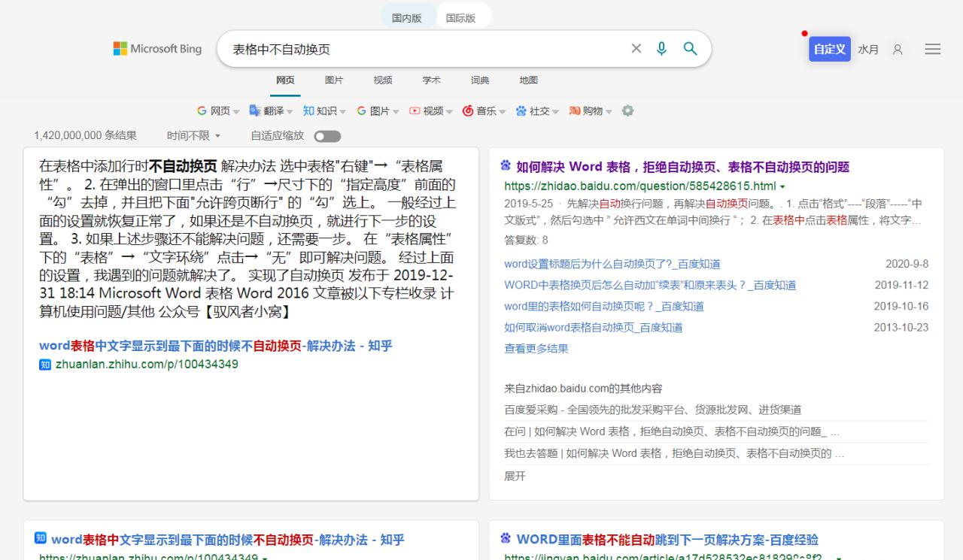Click date 2020-9-8
Viewport: 963px width, 560px height.
pos(907,264)
